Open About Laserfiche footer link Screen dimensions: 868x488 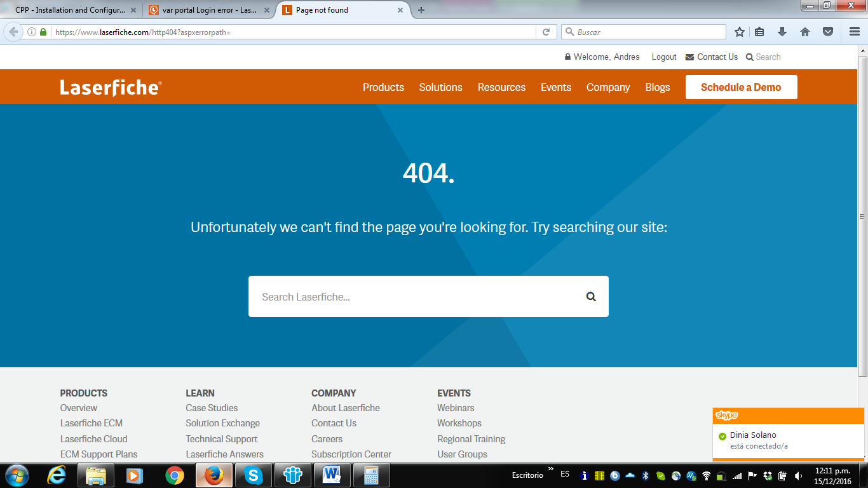click(346, 408)
